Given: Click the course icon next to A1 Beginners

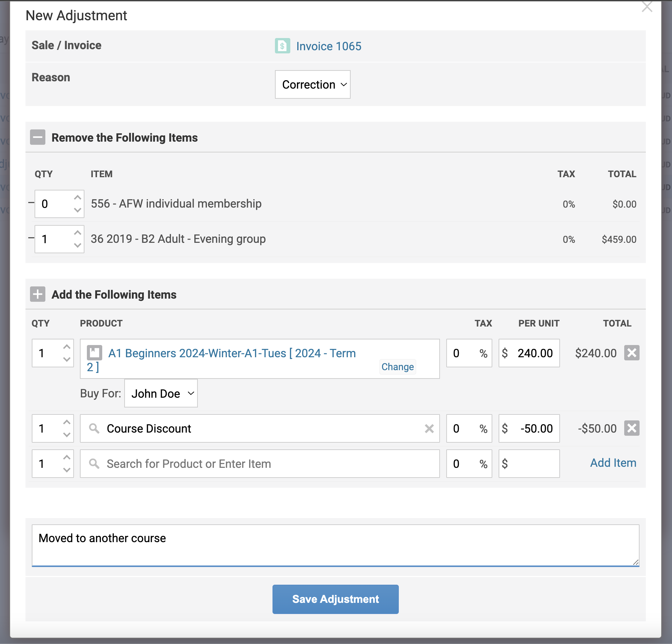Looking at the screenshot, I should 95,353.
